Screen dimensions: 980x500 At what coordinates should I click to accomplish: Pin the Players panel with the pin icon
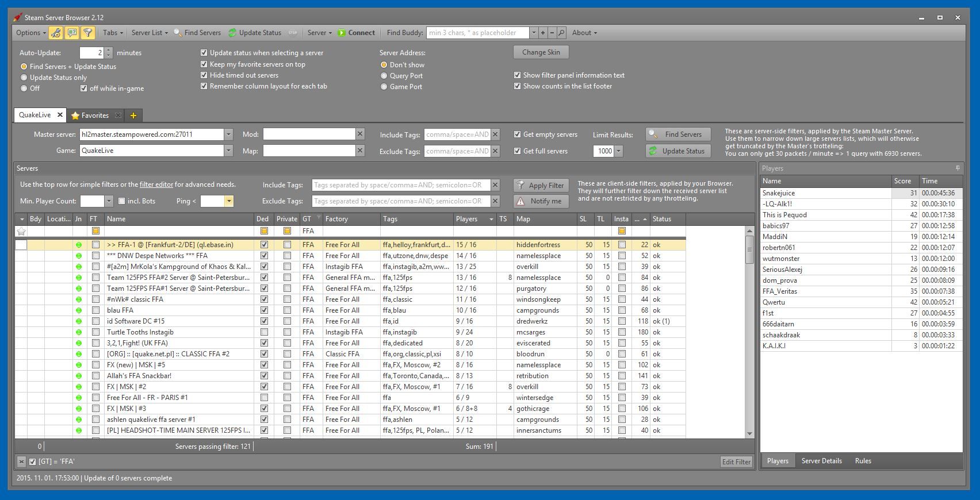[x=958, y=168]
